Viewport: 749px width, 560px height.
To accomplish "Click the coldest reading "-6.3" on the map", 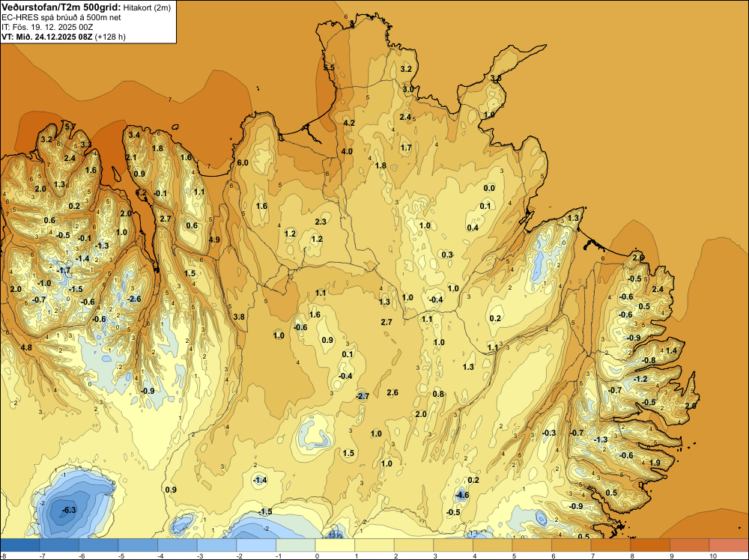I will point(69,510).
